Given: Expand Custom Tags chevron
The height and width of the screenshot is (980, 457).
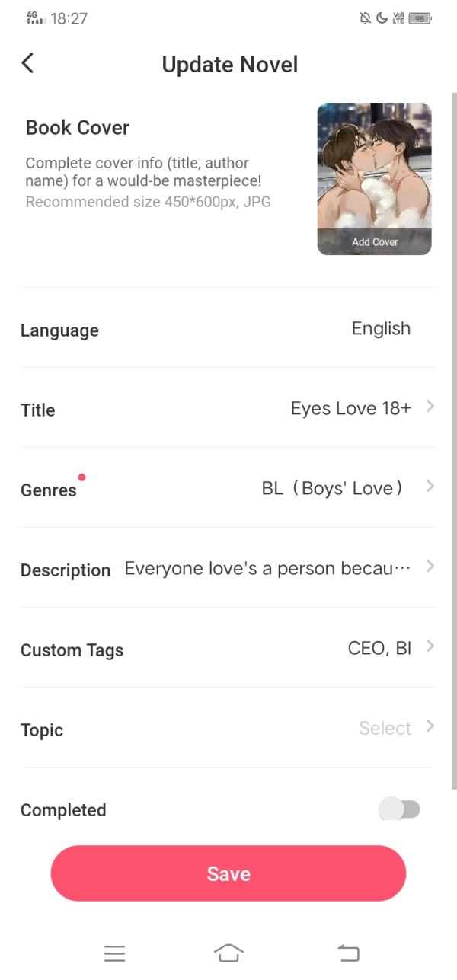Looking at the screenshot, I should (x=430, y=646).
